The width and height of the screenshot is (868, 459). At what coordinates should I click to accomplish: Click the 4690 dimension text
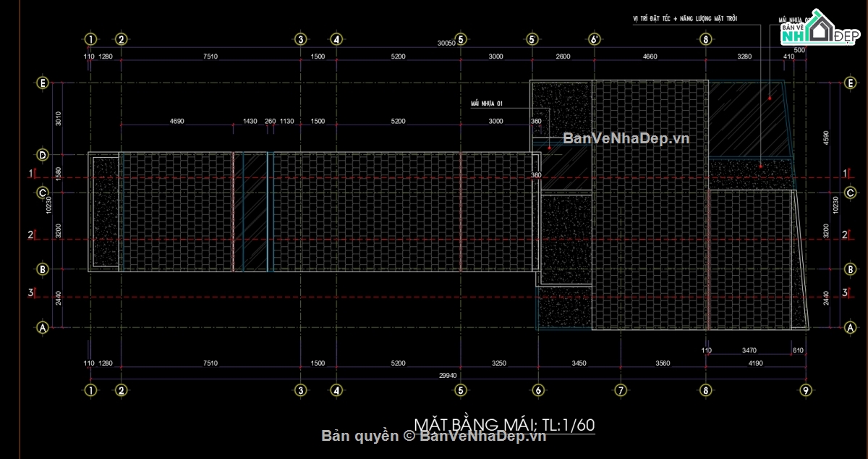pos(176,122)
